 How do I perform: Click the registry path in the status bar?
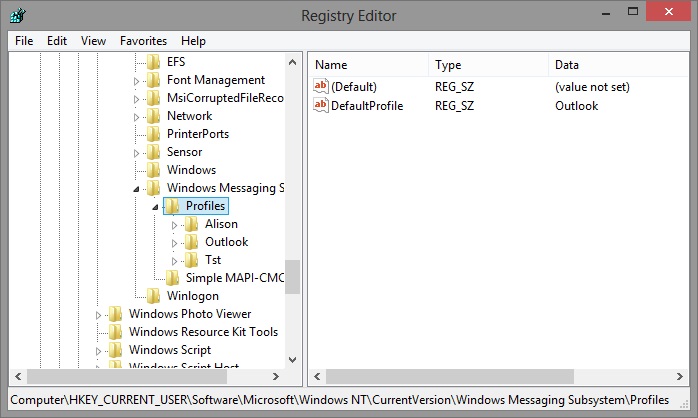[339, 400]
